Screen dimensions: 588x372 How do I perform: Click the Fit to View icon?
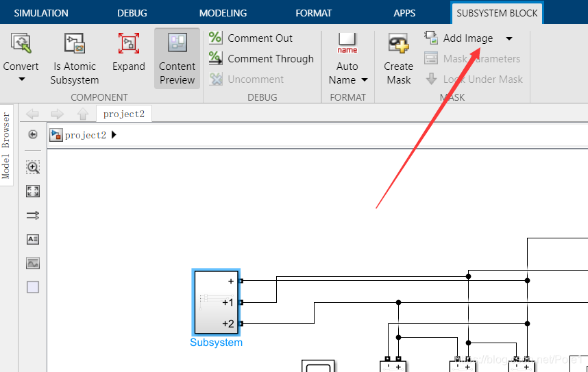pos(33,191)
